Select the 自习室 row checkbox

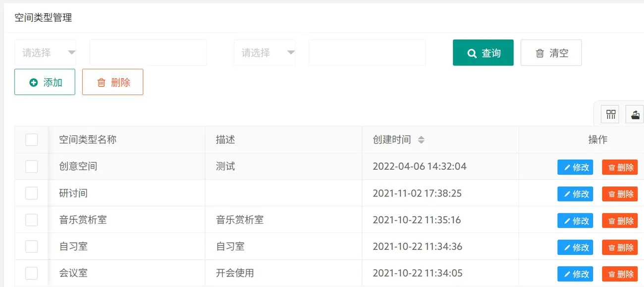pyautogui.click(x=32, y=246)
